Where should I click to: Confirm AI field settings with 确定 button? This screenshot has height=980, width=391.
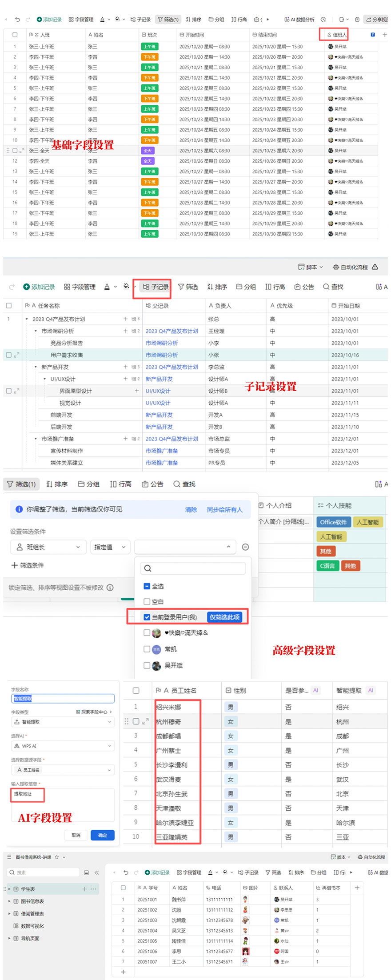(x=103, y=835)
